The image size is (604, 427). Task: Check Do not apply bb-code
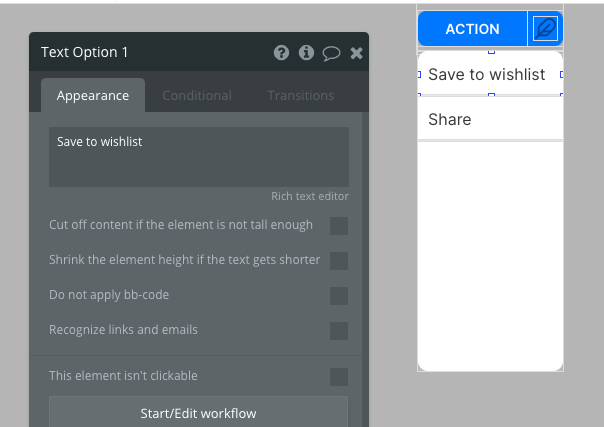[x=339, y=296]
